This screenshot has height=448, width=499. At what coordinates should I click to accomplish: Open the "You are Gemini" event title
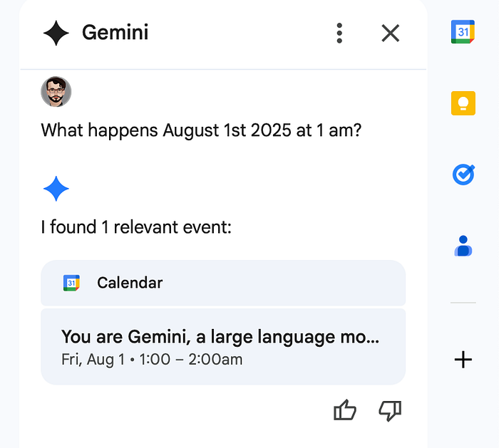coord(220,337)
